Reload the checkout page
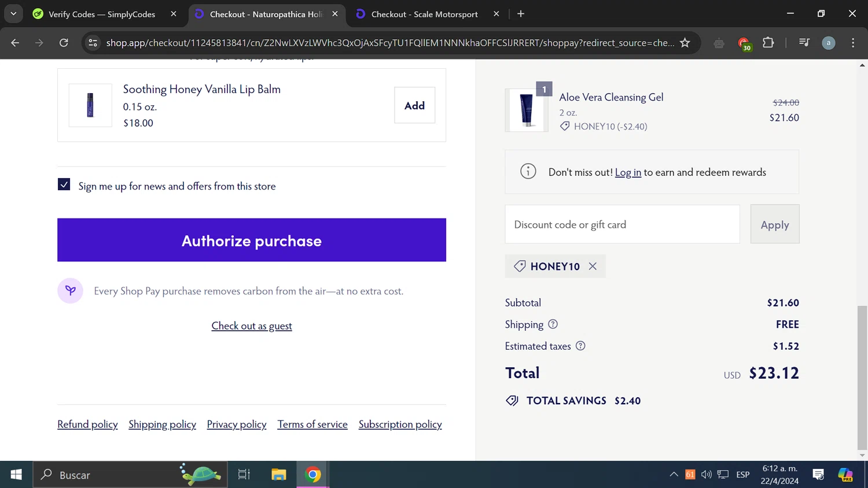868x488 pixels. click(64, 43)
